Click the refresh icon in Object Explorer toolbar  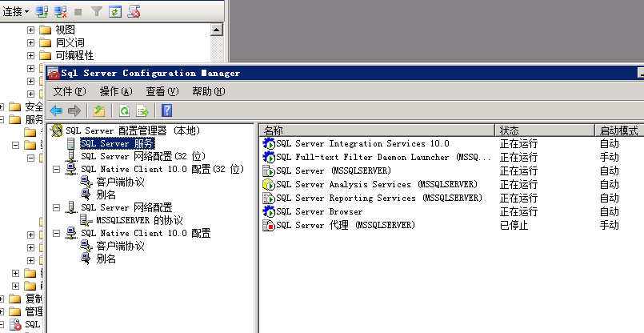click(115, 11)
